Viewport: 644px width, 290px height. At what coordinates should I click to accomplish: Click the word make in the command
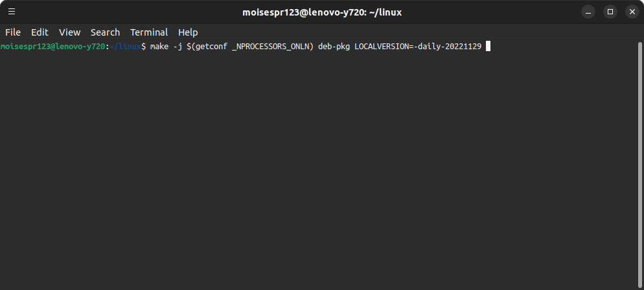159,47
